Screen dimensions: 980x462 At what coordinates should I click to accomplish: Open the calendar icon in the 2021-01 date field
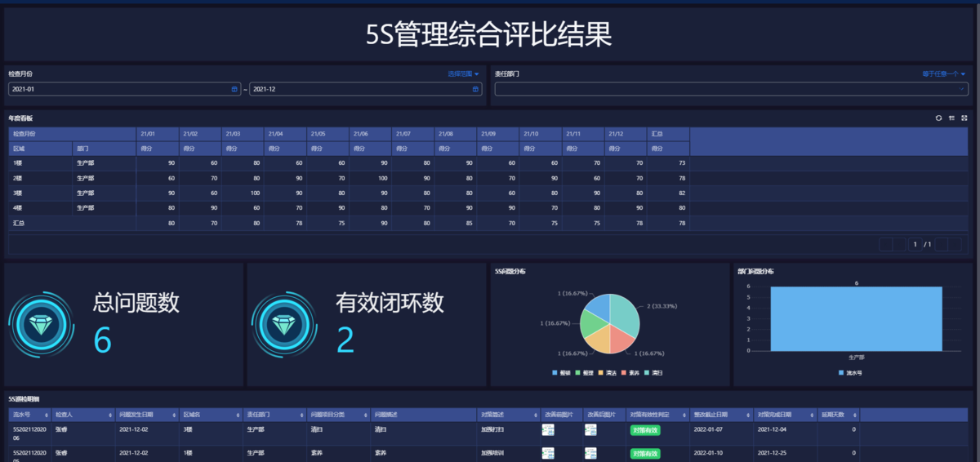235,89
